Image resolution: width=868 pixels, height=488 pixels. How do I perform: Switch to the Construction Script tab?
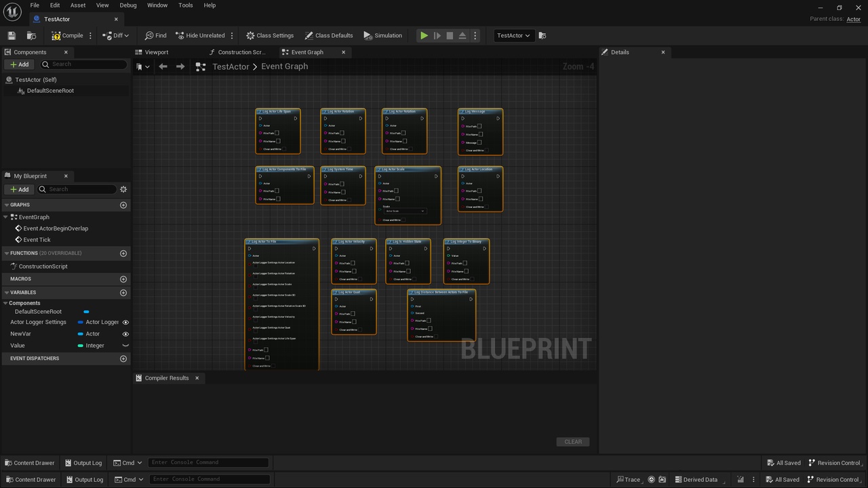click(241, 52)
